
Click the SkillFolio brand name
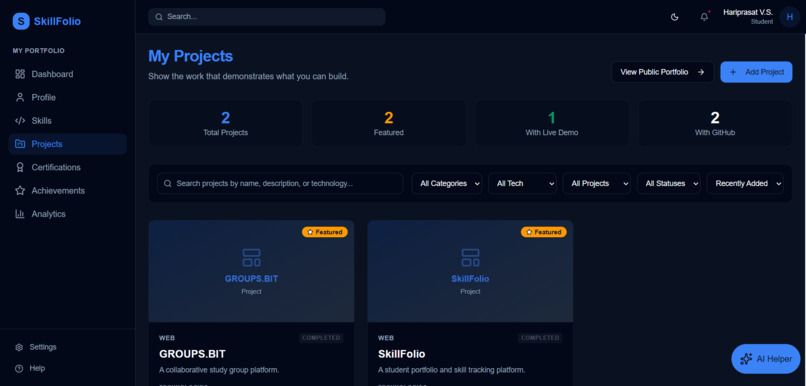point(57,21)
